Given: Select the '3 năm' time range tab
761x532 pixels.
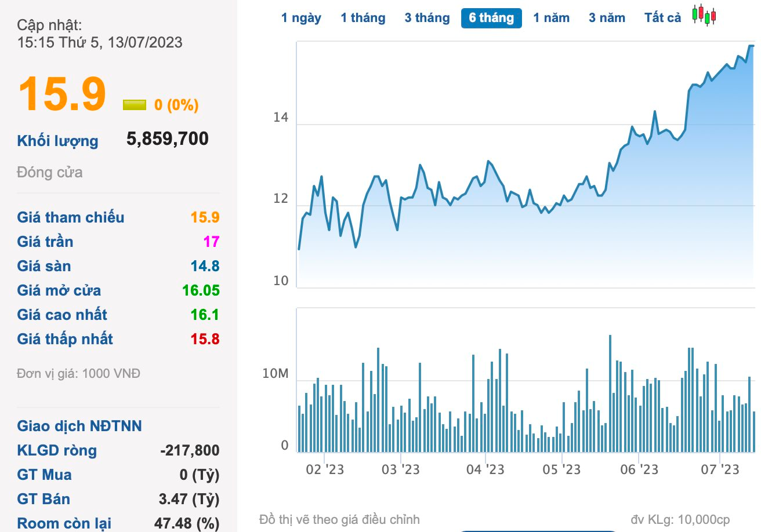Looking at the screenshot, I should coord(607,18).
